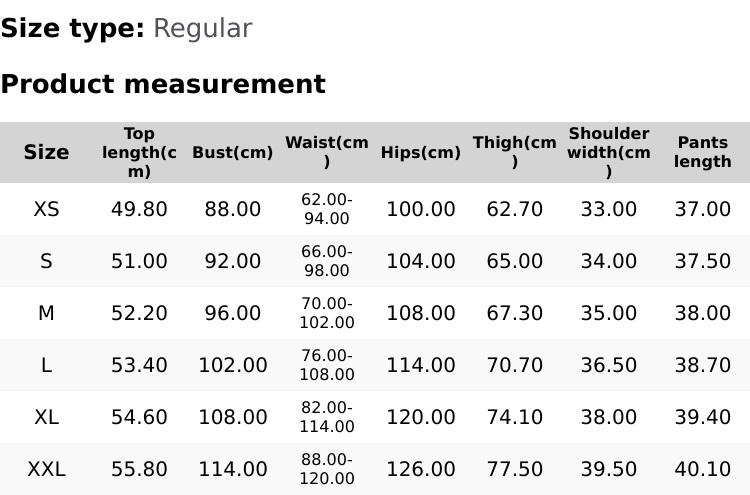This screenshot has width=750, height=495.
Task: Select the Waist(cm) column header
Action: (x=327, y=152)
